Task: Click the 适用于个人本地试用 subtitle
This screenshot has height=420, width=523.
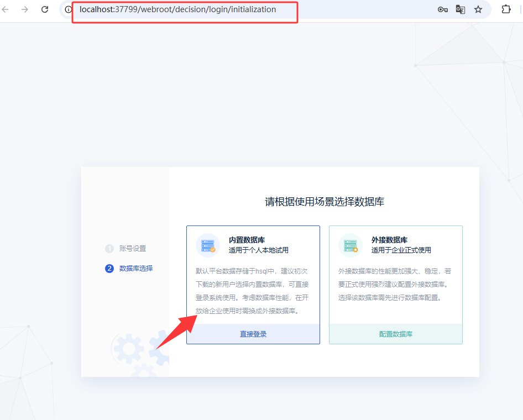Action: tap(259, 250)
